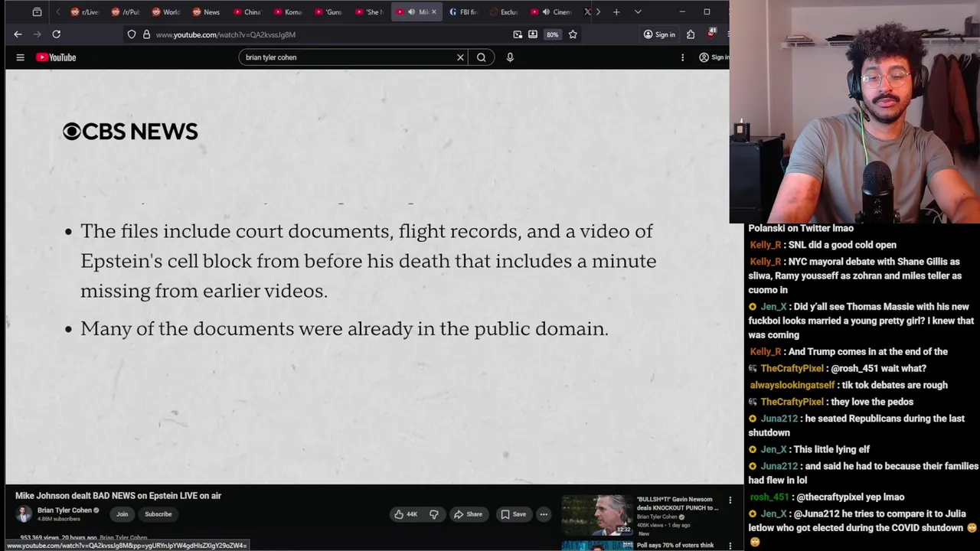The width and height of the screenshot is (980, 551).
Task: Sign in to the browser account
Action: click(659, 34)
